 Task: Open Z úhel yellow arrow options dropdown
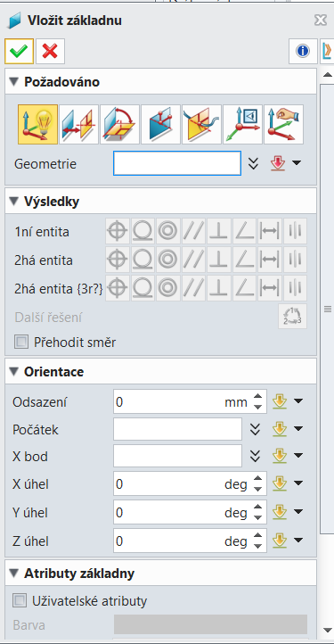(297, 541)
